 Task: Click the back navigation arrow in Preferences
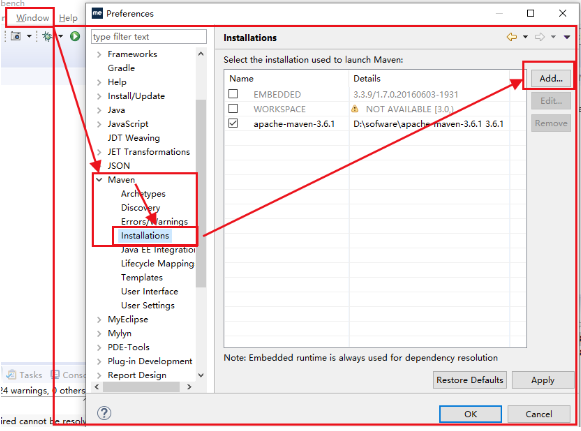tap(512, 37)
